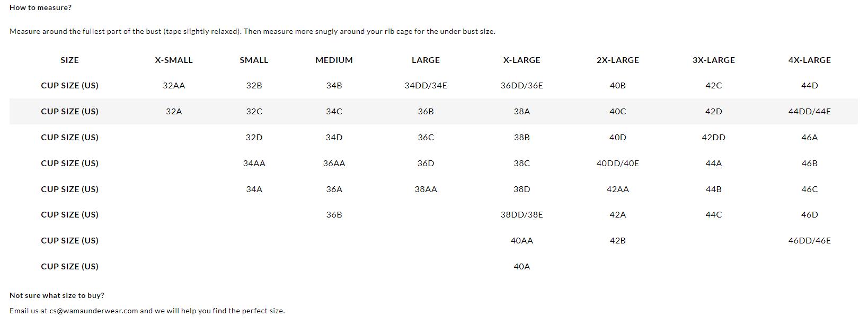The height and width of the screenshot is (335, 868).
Task: Click the X-SMALL column header
Action: [173, 60]
